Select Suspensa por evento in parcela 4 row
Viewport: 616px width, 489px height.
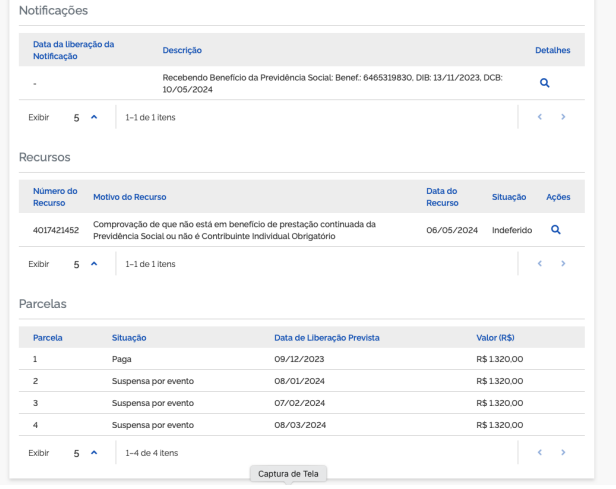(153, 425)
